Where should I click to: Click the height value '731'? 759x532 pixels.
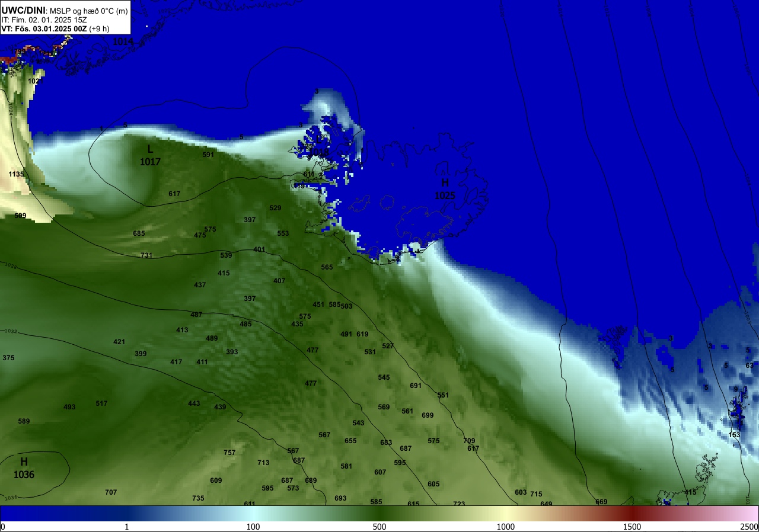point(146,255)
